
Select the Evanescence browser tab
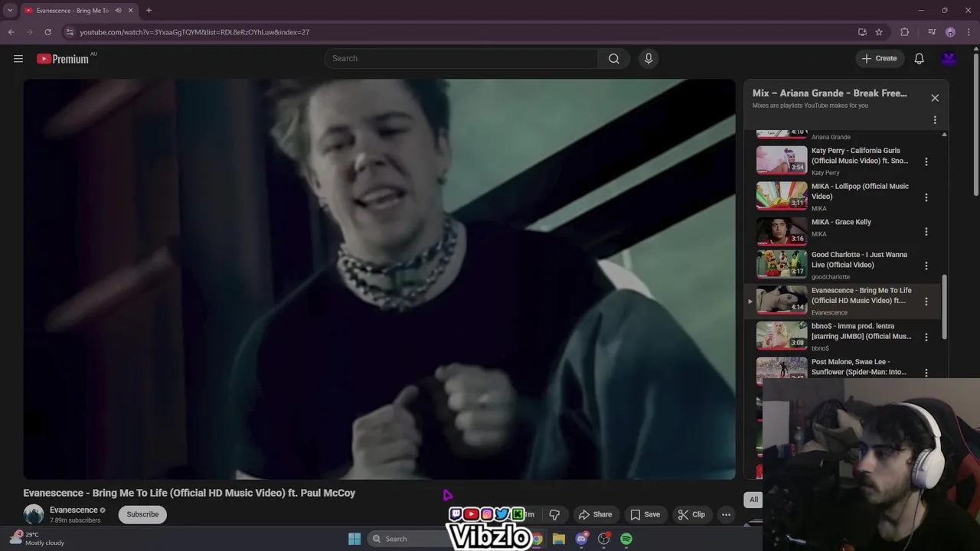tap(78, 11)
